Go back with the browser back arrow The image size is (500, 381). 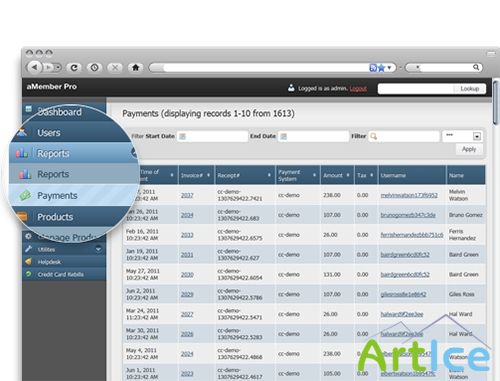click(35, 67)
